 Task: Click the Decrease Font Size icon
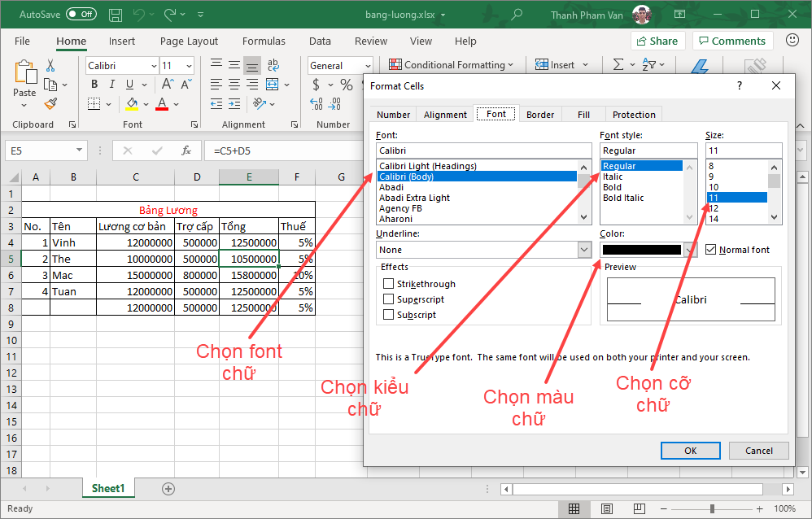pyautogui.click(x=186, y=85)
